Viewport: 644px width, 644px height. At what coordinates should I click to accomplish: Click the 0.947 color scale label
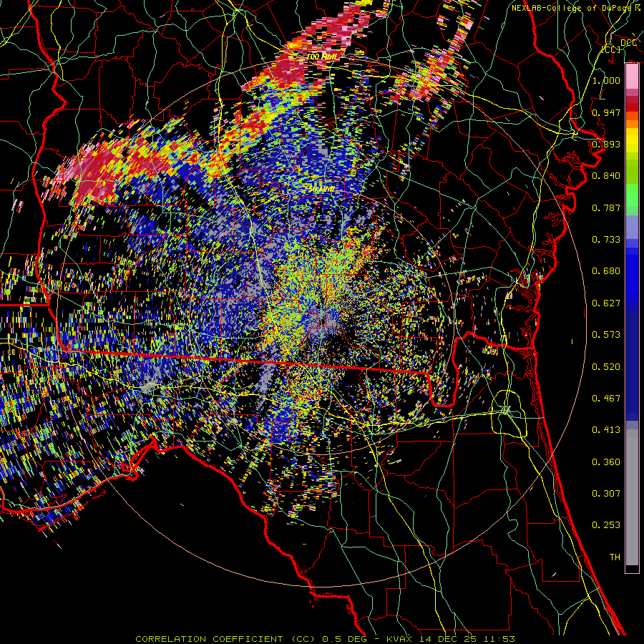[x=606, y=112]
